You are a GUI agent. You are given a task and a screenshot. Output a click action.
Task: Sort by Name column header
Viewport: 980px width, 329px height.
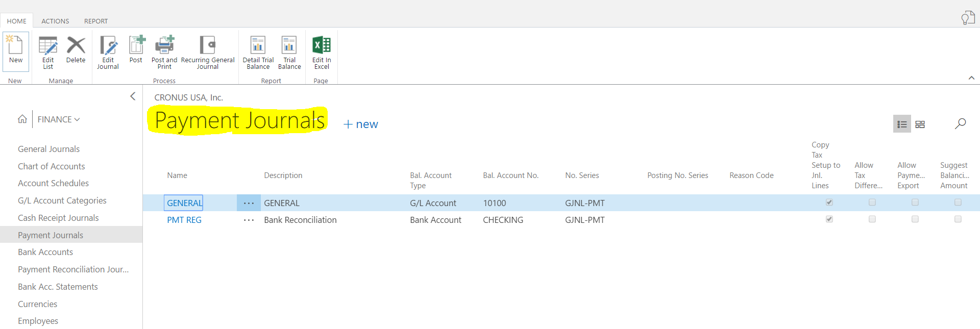pyautogui.click(x=177, y=175)
